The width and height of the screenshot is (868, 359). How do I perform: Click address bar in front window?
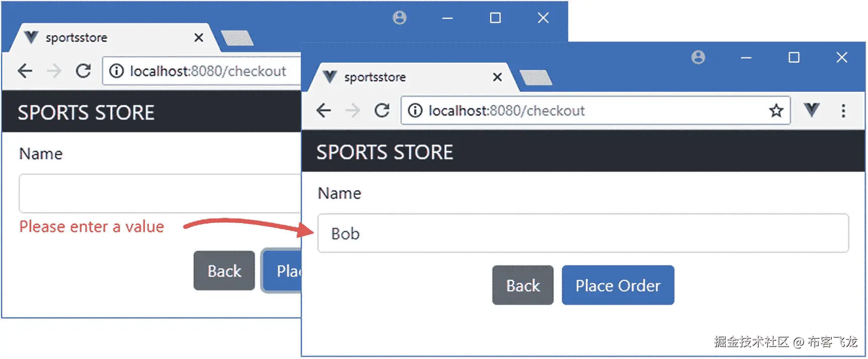[595, 111]
